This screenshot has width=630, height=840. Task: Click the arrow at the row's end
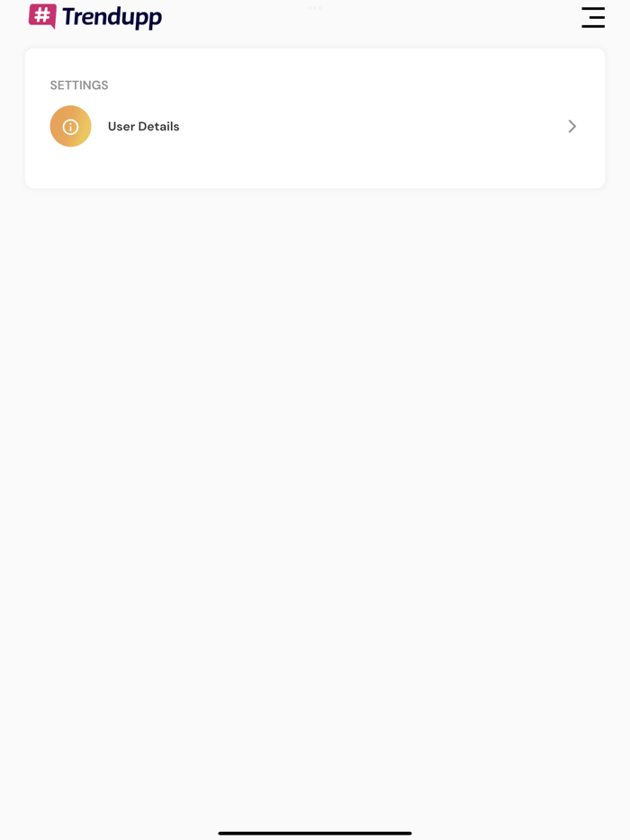(572, 127)
